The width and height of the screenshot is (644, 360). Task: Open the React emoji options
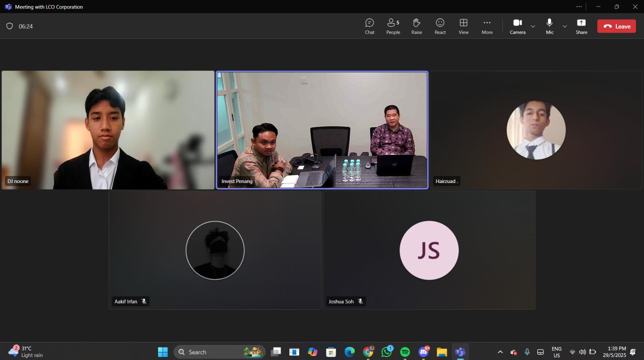[440, 26]
